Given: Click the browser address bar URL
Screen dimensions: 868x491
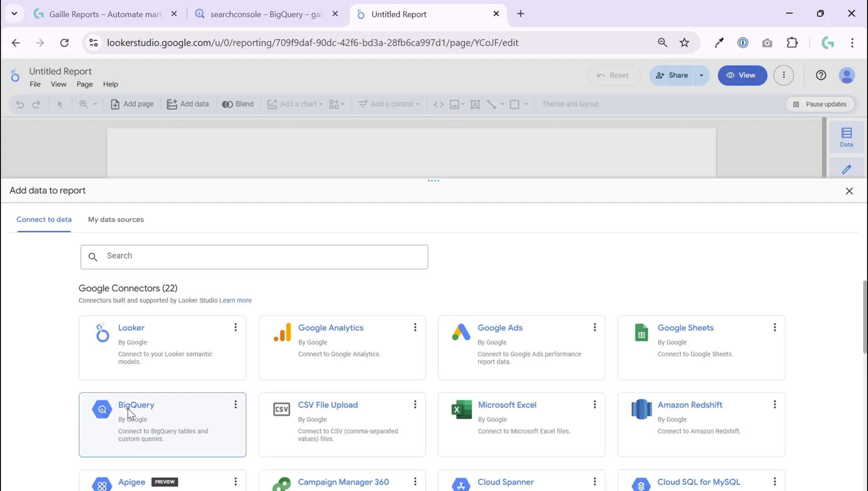Looking at the screenshot, I should click(x=313, y=43).
